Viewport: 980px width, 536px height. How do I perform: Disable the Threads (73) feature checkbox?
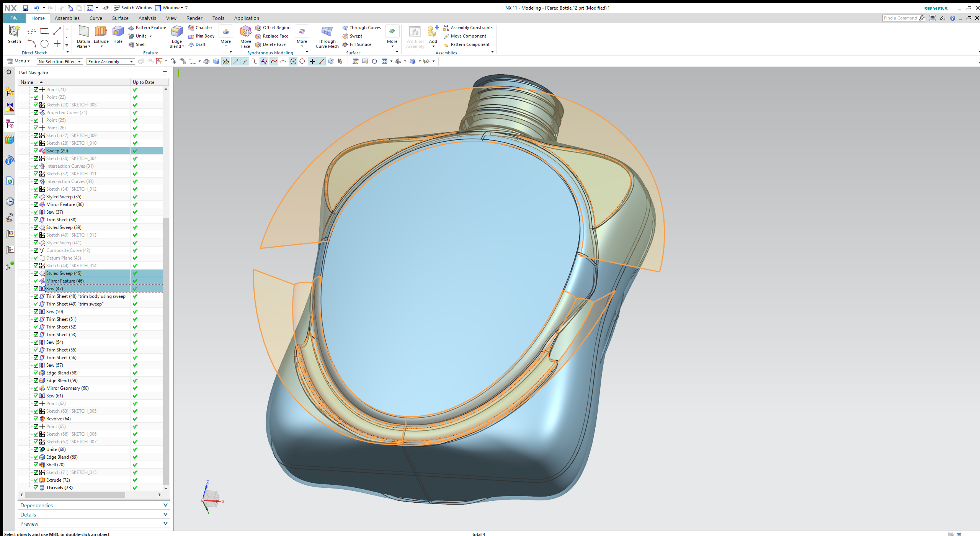pos(36,488)
